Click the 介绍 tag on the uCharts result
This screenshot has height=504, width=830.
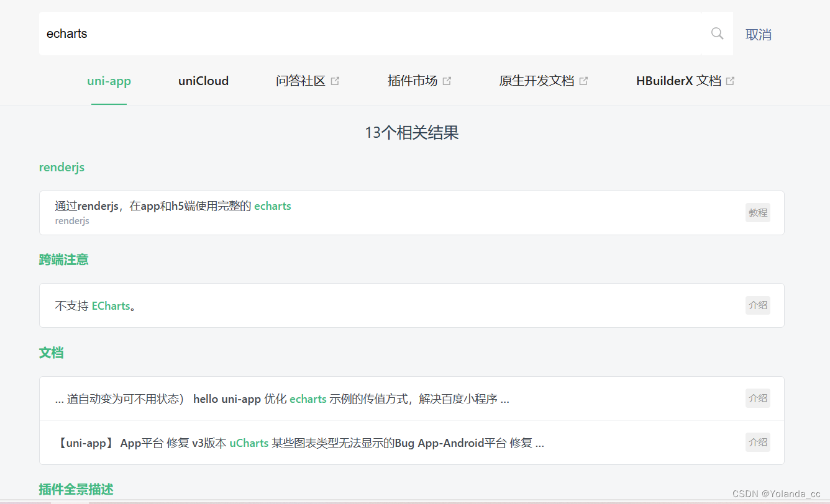point(757,442)
